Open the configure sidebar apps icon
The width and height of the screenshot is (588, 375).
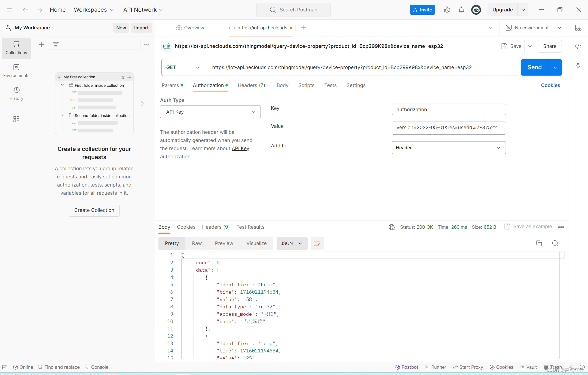tap(16, 119)
